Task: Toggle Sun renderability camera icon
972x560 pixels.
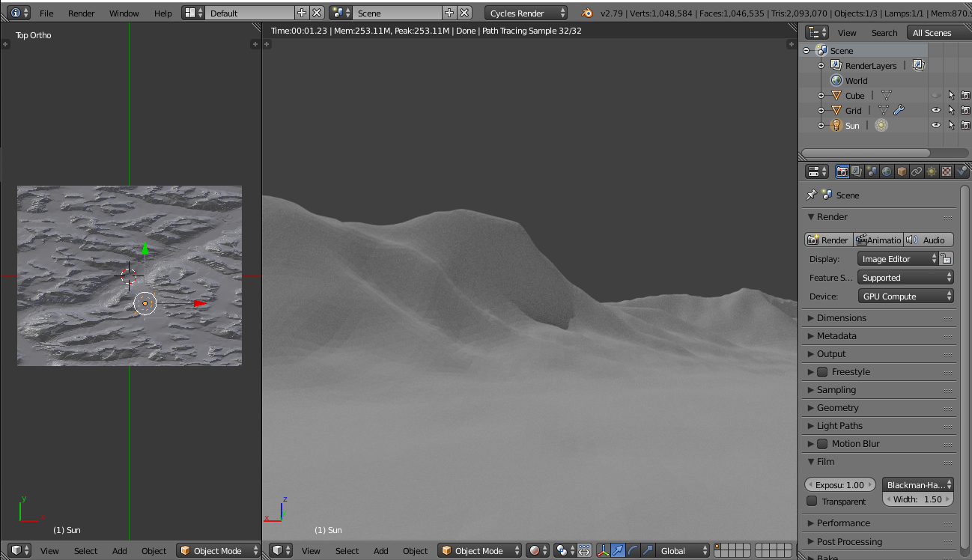Action: click(x=965, y=125)
